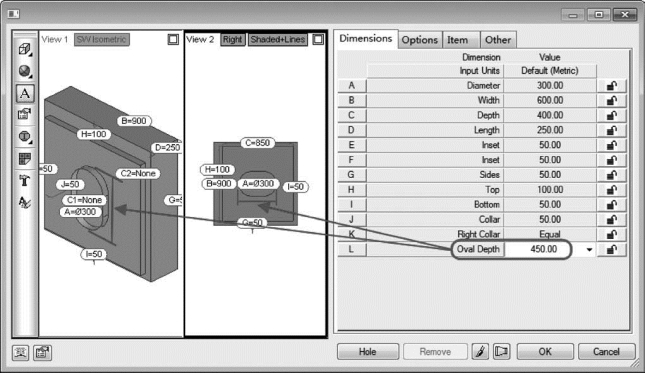645x373 pixels.
Task: Click the paintbrush icon beside Remove button
Action: click(480, 352)
